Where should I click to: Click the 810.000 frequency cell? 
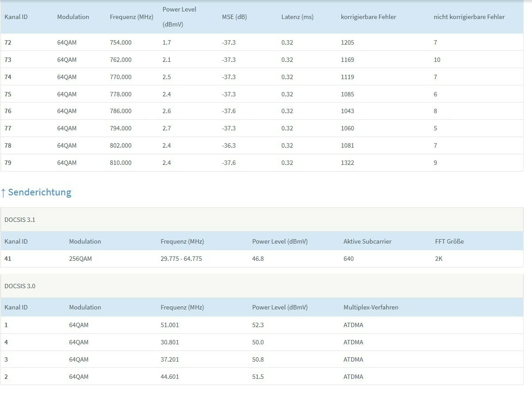pos(121,163)
